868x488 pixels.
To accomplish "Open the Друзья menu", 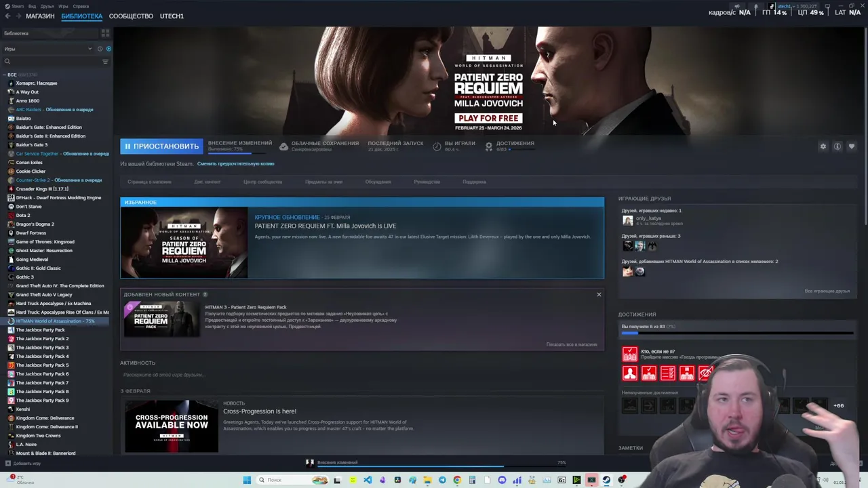I will click(x=47, y=6).
